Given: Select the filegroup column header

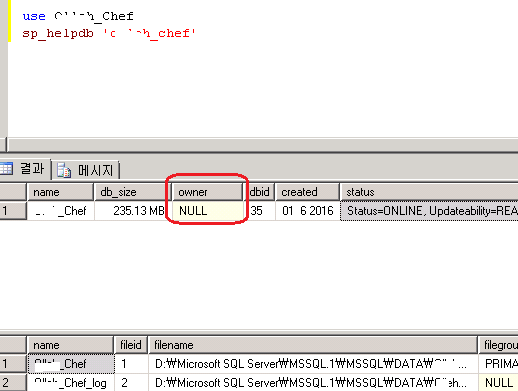Looking at the screenshot, I should pos(498,345).
